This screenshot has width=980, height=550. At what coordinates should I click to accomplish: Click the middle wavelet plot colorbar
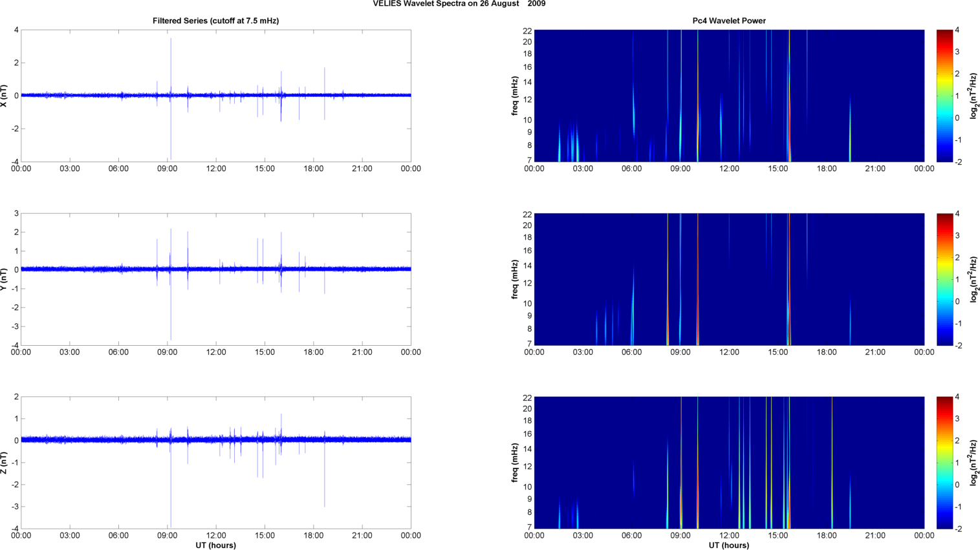coord(944,279)
